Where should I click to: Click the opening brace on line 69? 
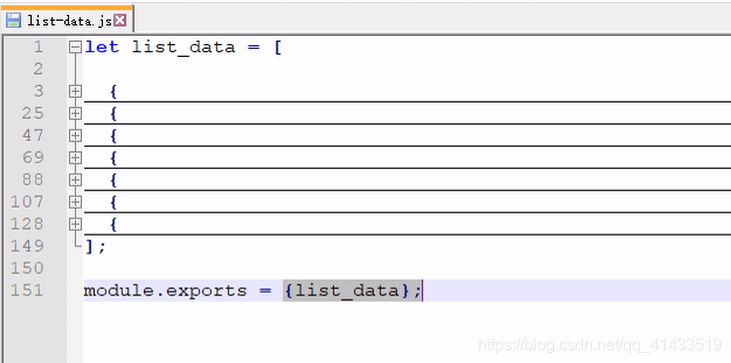(113, 158)
